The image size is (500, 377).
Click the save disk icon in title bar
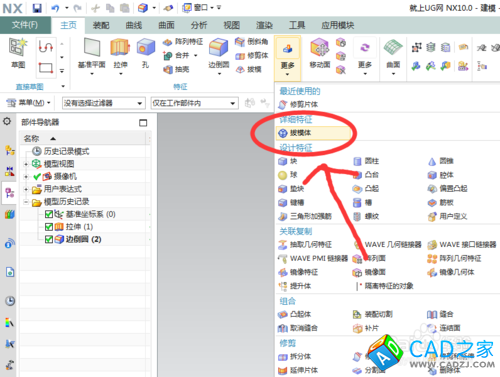37,8
